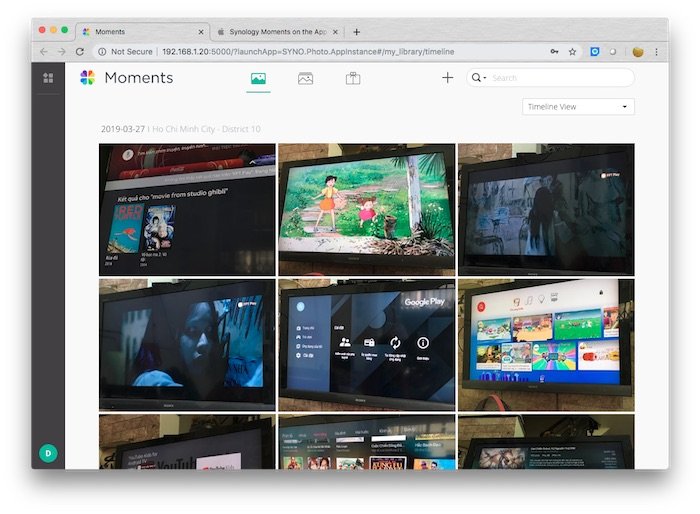Open the YouTube Kids Android TV photo

coord(187,442)
